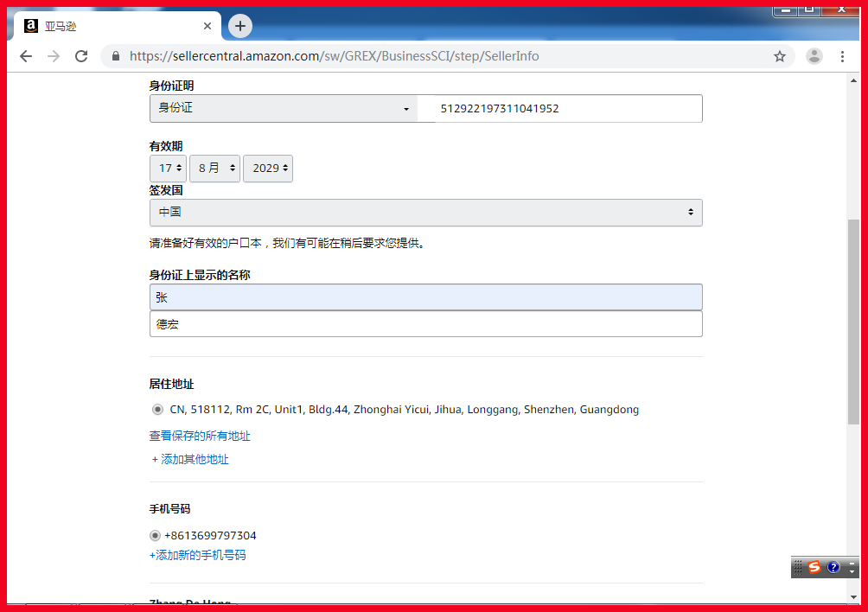Screen dimensions: 868x612
Task: Bookmark this page with star
Action: point(780,56)
